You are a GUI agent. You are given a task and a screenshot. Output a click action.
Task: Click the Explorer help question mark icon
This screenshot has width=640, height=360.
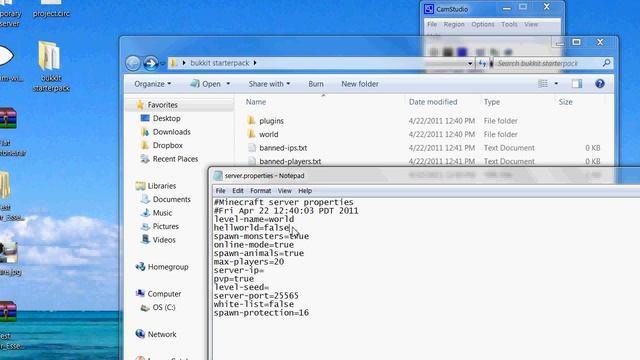[x=600, y=84]
